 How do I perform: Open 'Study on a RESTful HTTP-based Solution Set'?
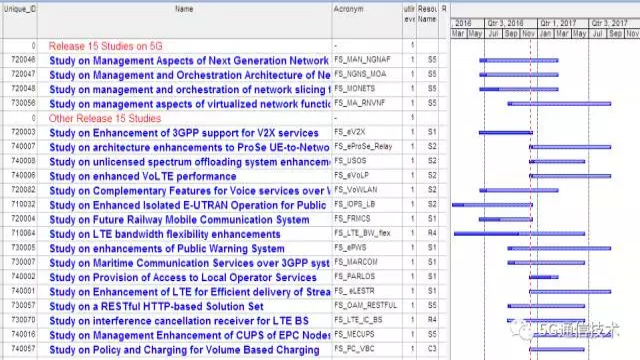point(156,307)
